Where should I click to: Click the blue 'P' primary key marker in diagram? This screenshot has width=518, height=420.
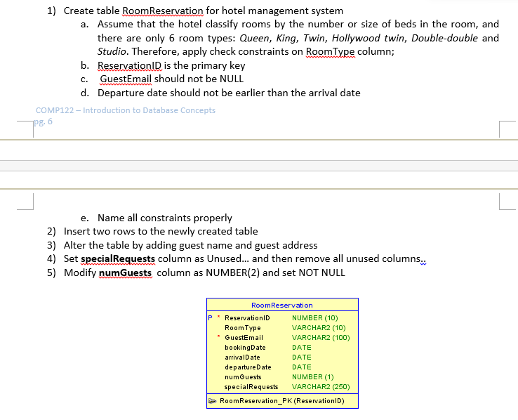(210, 318)
